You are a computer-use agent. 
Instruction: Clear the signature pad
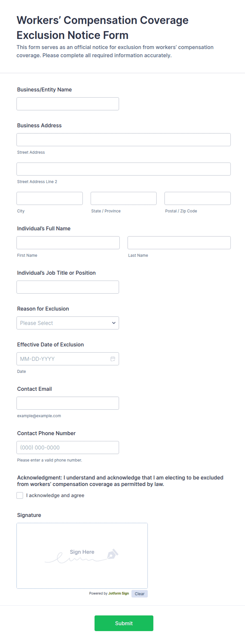click(x=140, y=594)
